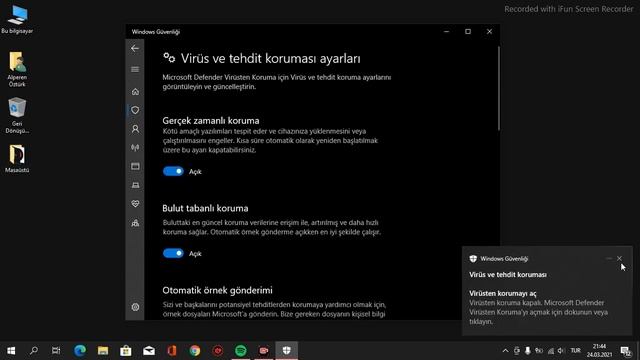Open the account protection person icon
Image resolution: width=640 pixels, height=360 pixels.
pos(135,129)
